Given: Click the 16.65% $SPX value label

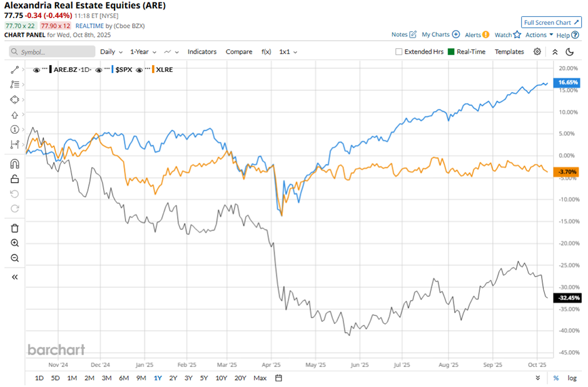Looking at the screenshot, I should tap(567, 83).
